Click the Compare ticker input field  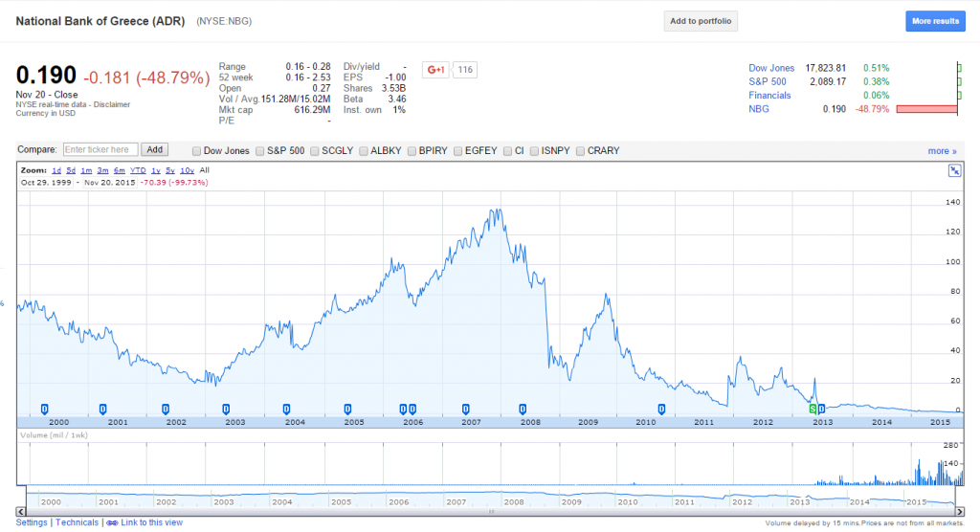(100, 150)
